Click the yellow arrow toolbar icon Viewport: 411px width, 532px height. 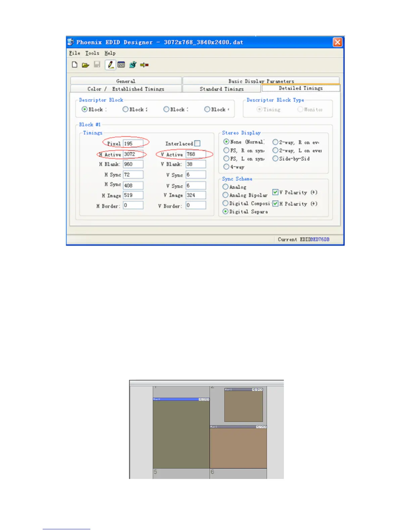(144, 65)
